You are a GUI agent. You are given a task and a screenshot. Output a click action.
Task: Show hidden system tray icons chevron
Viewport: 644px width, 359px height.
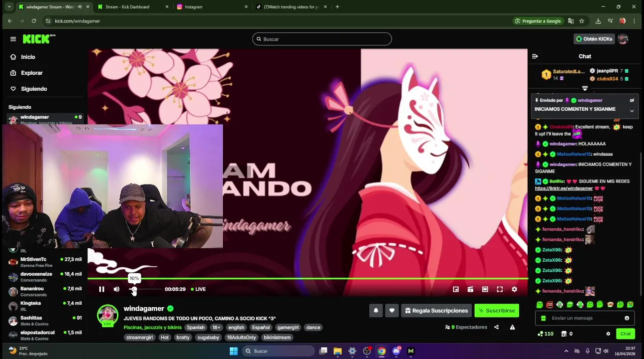[x=566, y=351]
